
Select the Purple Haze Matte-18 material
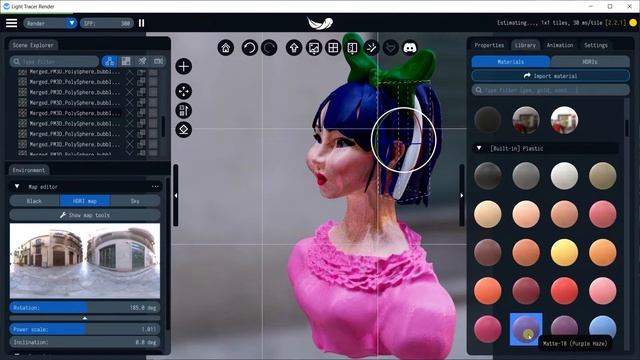(x=526, y=329)
